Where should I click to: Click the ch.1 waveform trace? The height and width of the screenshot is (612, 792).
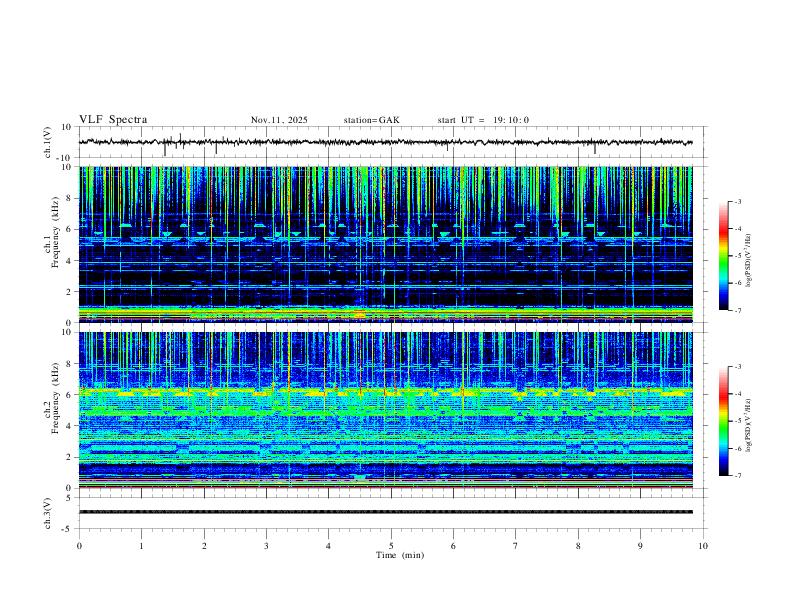[x=385, y=142]
